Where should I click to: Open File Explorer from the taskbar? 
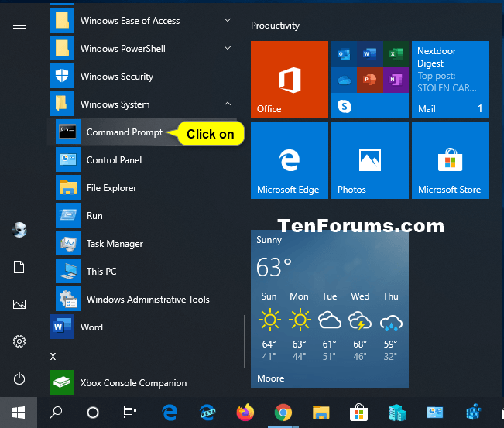pos(321,413)
